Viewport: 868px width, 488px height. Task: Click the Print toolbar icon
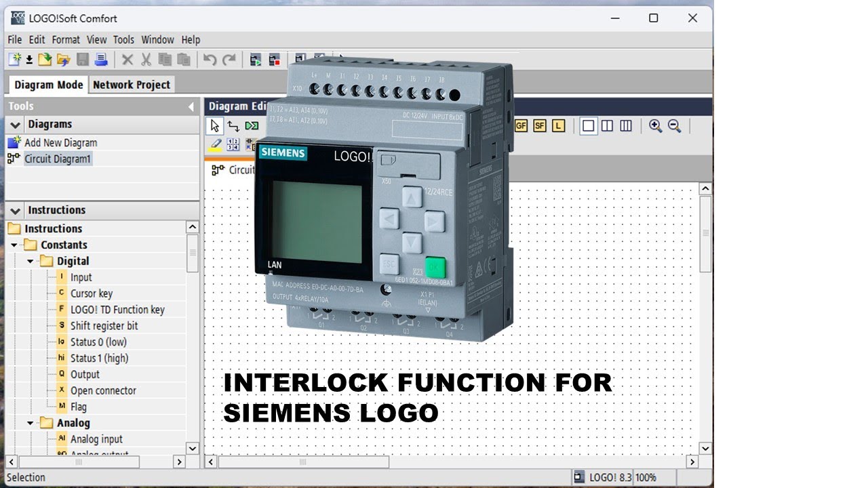(x=101, y=60)
